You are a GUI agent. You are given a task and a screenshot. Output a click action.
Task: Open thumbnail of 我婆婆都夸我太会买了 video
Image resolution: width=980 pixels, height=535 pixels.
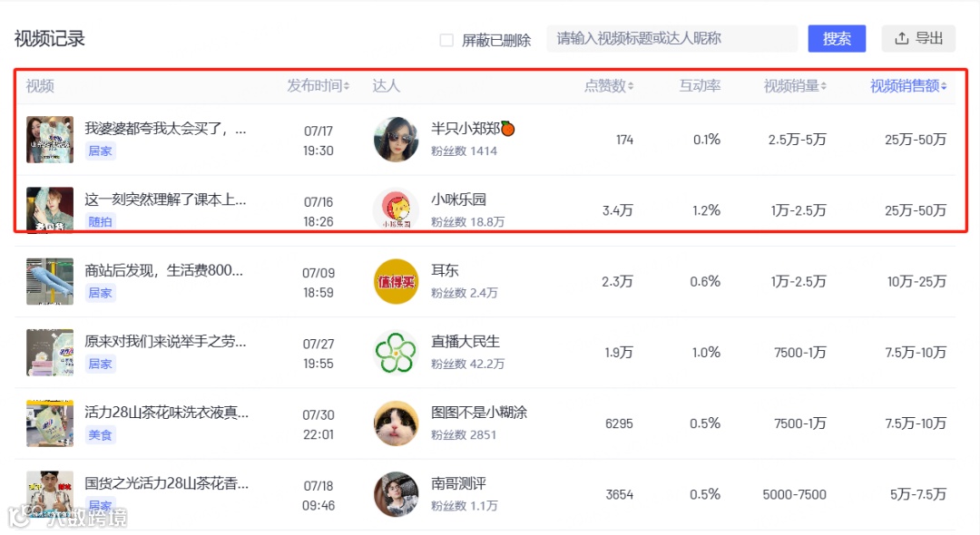point(50,140)
